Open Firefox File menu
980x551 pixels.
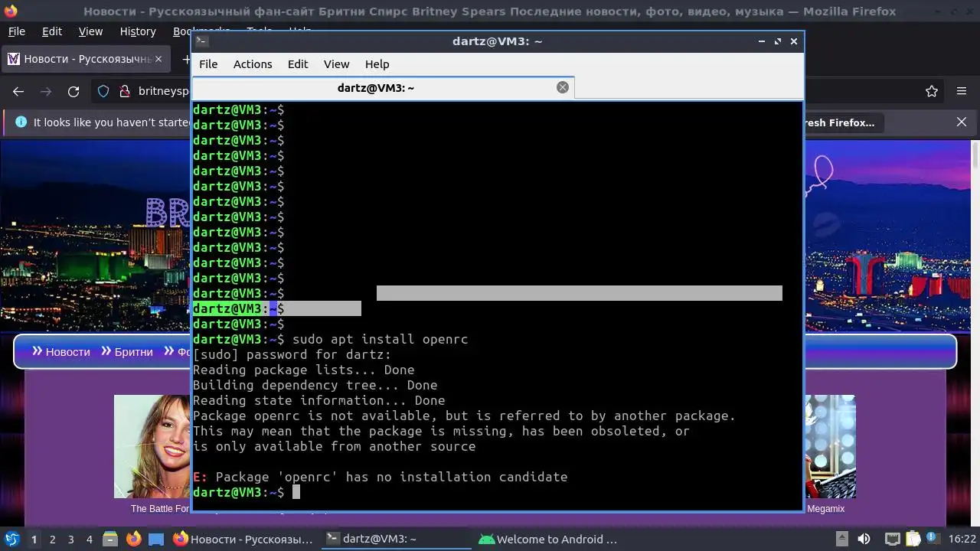(16, 31)
